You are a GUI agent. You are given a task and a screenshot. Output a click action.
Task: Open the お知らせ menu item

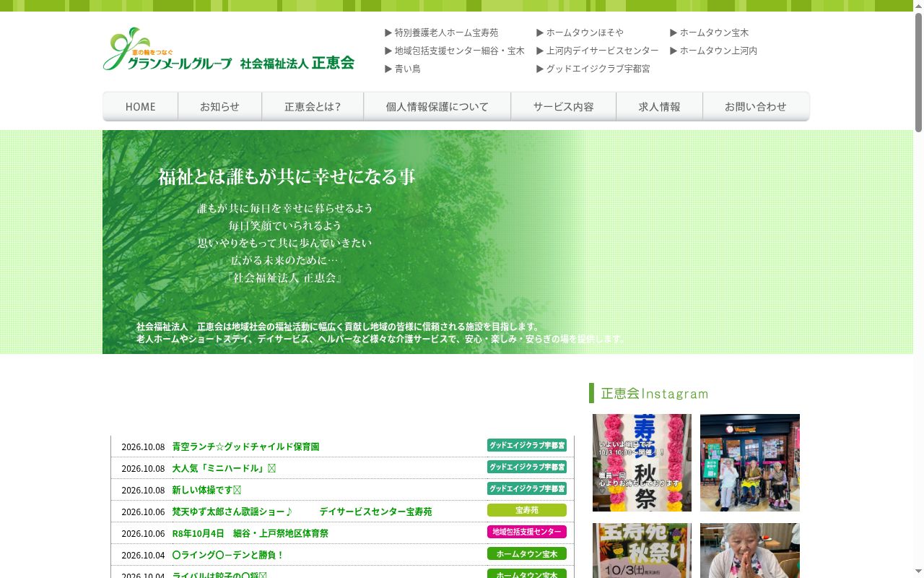tap(219, 106)
